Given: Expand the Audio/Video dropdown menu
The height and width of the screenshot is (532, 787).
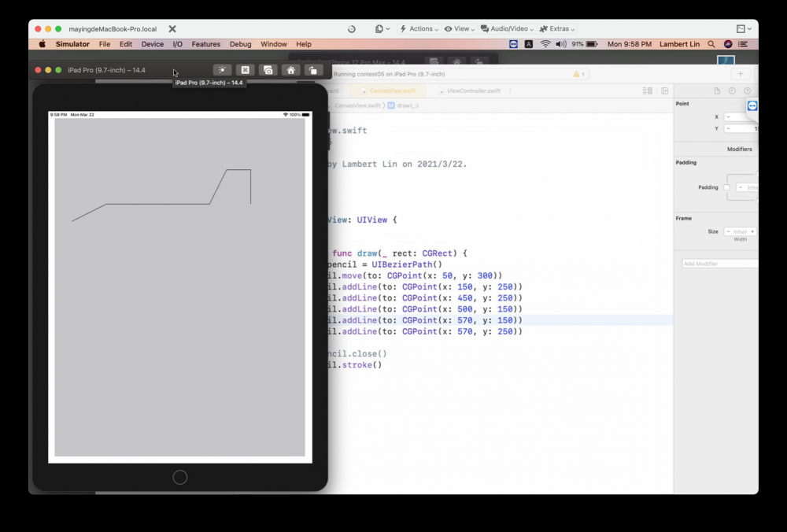Looking at the screenshot, I should coord(507,29).
